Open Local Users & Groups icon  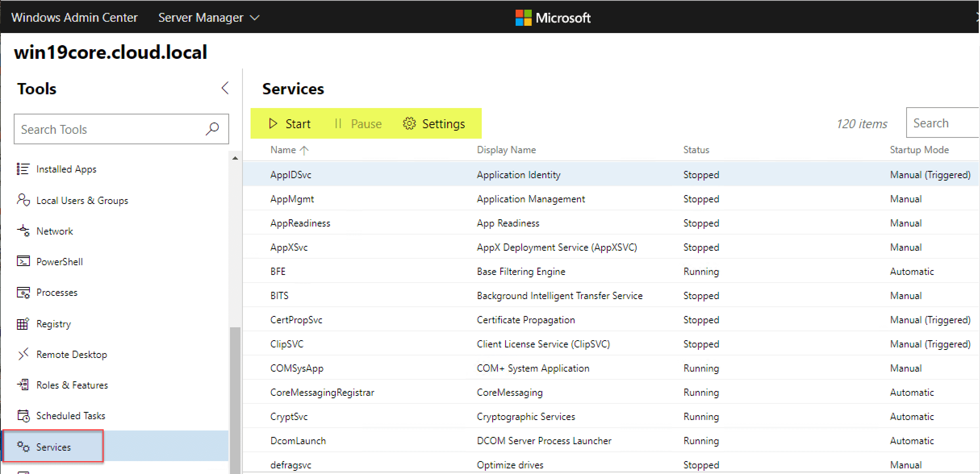click(x=23, y=200)
